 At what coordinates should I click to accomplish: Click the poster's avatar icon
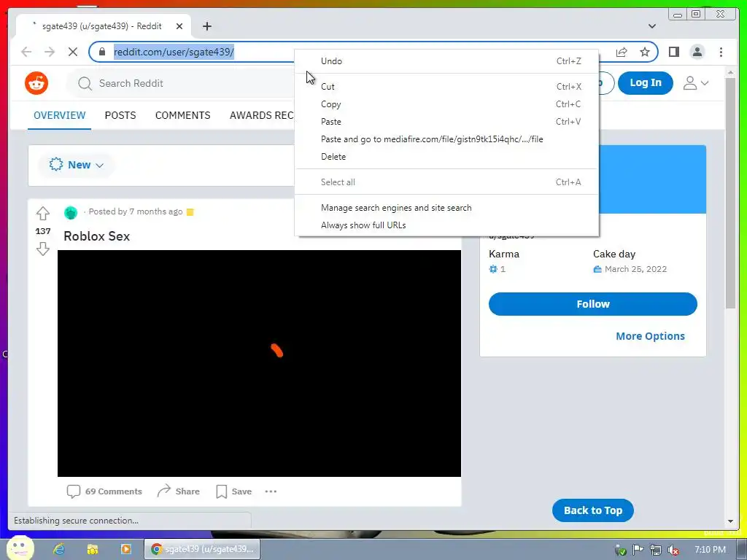click(71, 212)
